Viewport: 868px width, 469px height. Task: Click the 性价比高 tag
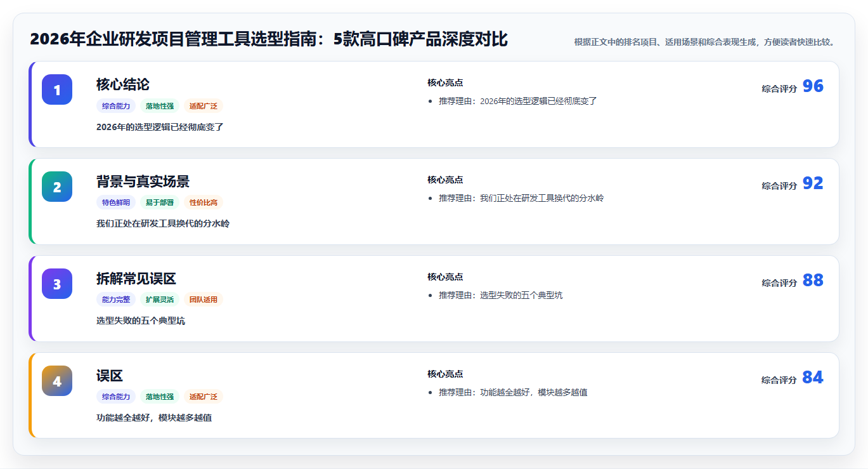coord(204,202)
